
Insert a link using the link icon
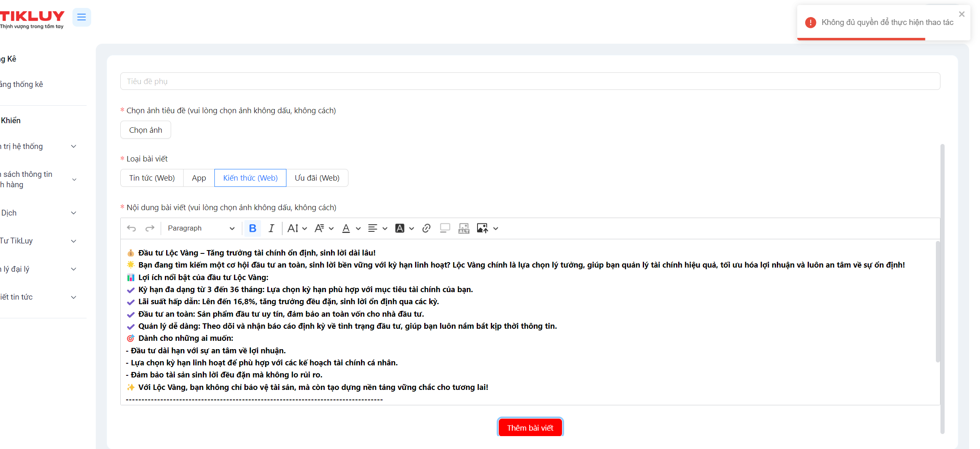426,228
